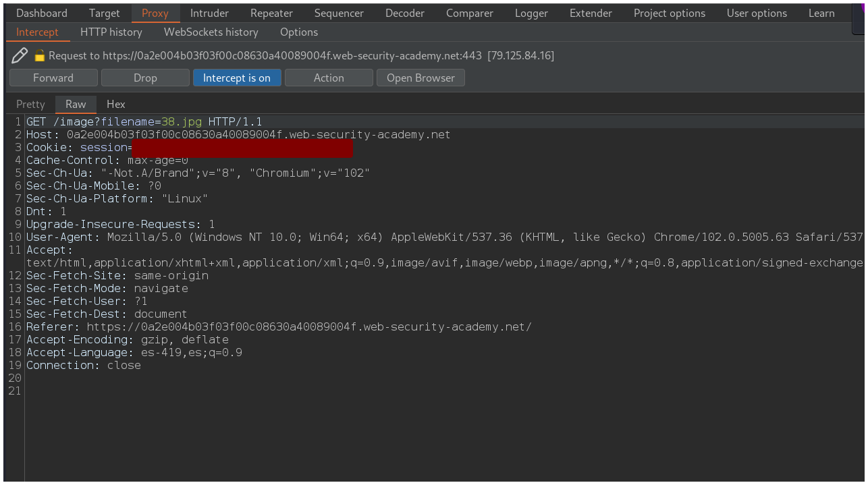Click the pencil edit icon beside request URL
868x485 pixels.
coord(20,55)
